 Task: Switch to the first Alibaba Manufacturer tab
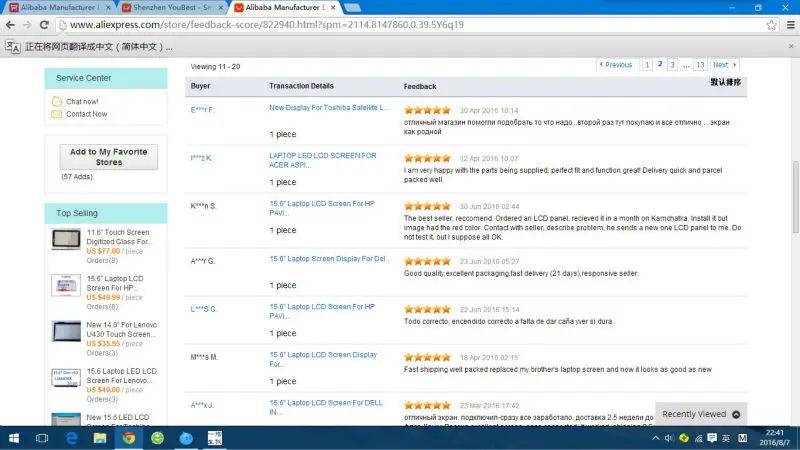pyautogui.click(x=60, y=8)
